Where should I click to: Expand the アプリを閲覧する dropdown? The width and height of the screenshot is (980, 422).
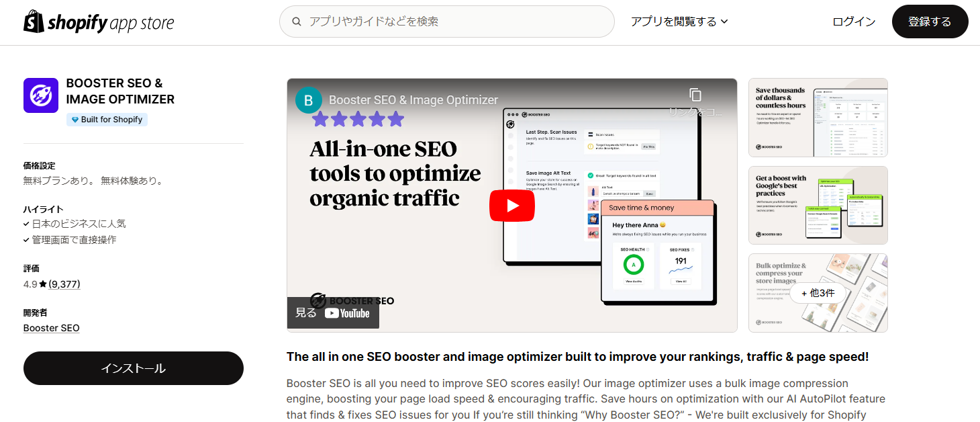pos(679,22)
